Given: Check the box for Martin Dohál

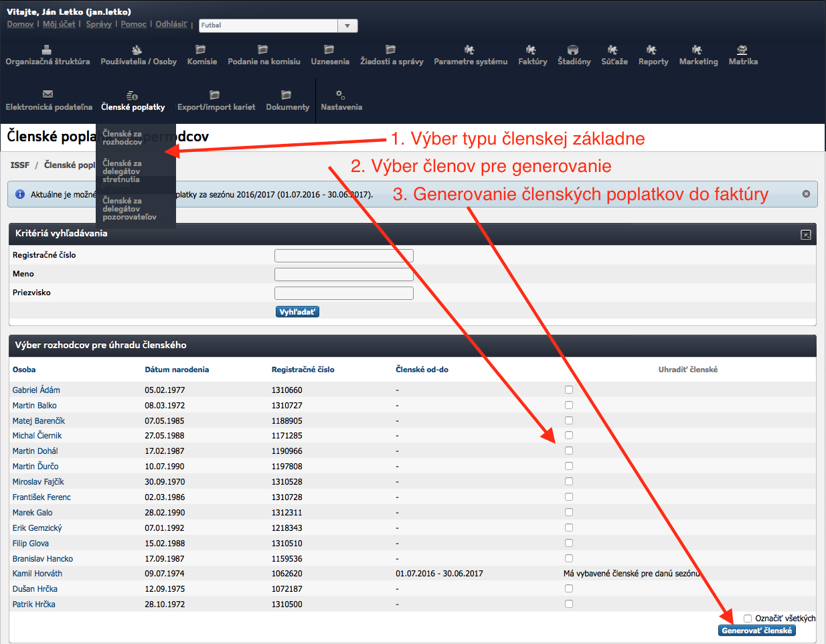Looking at the screenshot, I should [x=569, y=451].
